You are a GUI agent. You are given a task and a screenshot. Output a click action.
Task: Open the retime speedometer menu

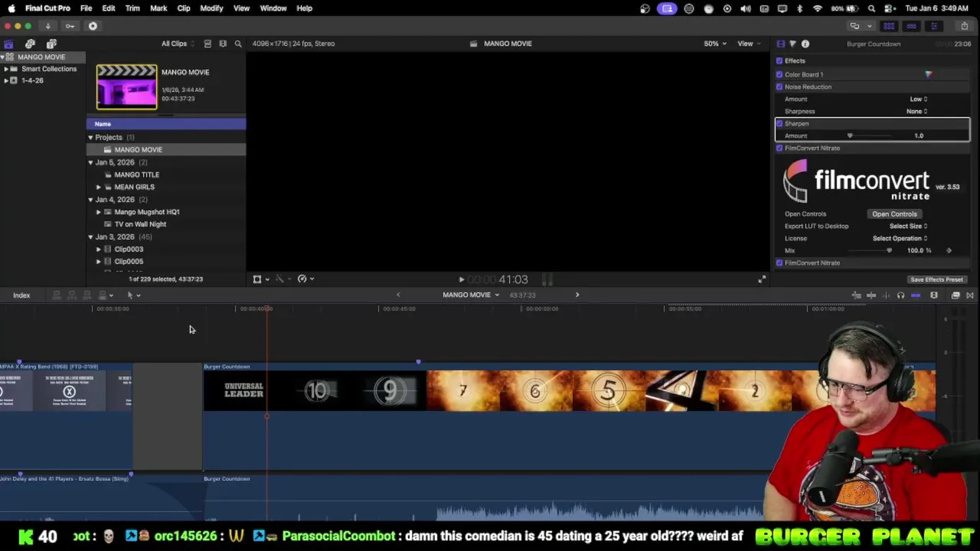pos(304,279)
